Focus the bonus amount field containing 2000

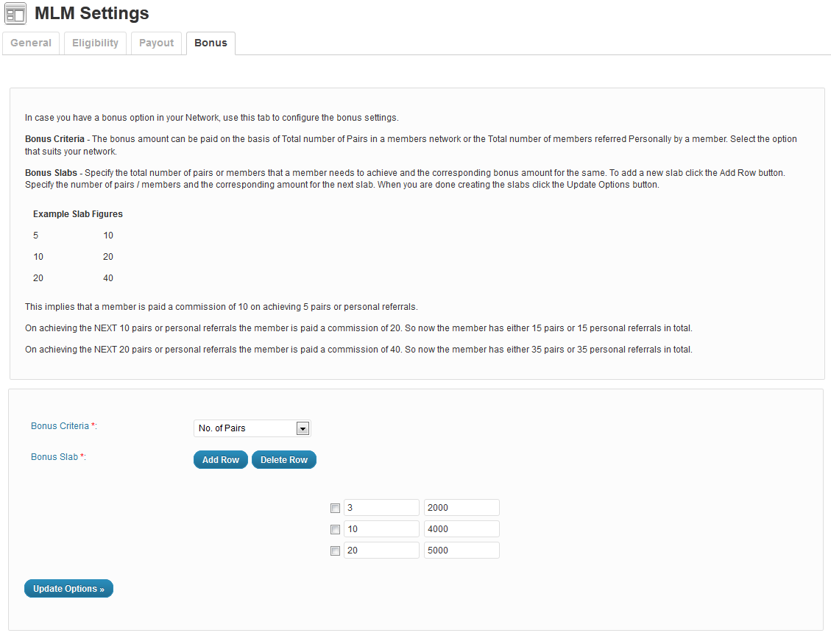pyautogui.click(x=462, y=507)
